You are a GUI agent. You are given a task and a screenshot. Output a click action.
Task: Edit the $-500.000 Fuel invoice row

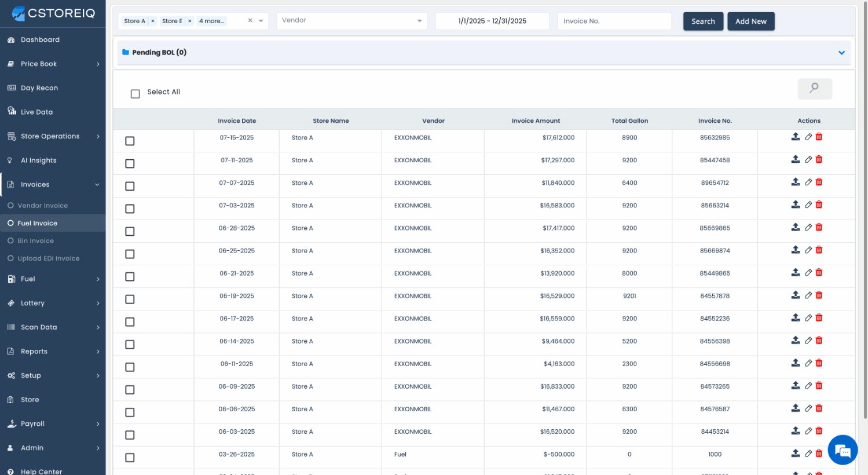tap(808, 454)
